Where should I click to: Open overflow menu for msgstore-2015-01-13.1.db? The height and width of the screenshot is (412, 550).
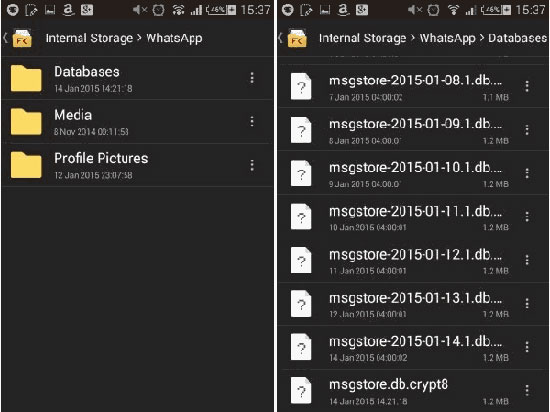(x=527, y=304)
